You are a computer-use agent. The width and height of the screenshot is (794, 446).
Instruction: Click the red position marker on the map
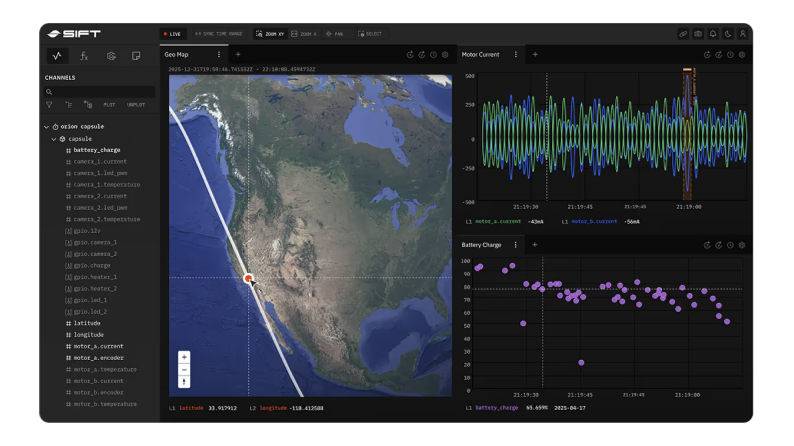tap(248, 278)
